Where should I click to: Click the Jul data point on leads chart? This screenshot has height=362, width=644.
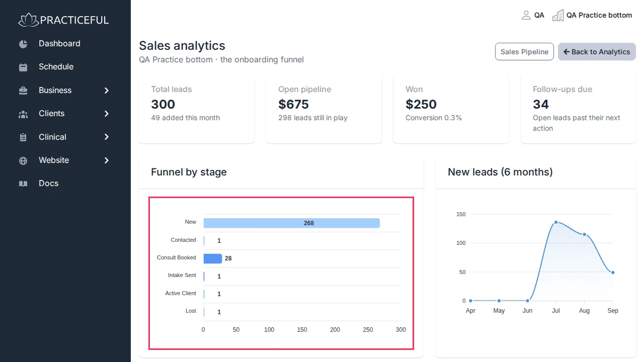556,222
